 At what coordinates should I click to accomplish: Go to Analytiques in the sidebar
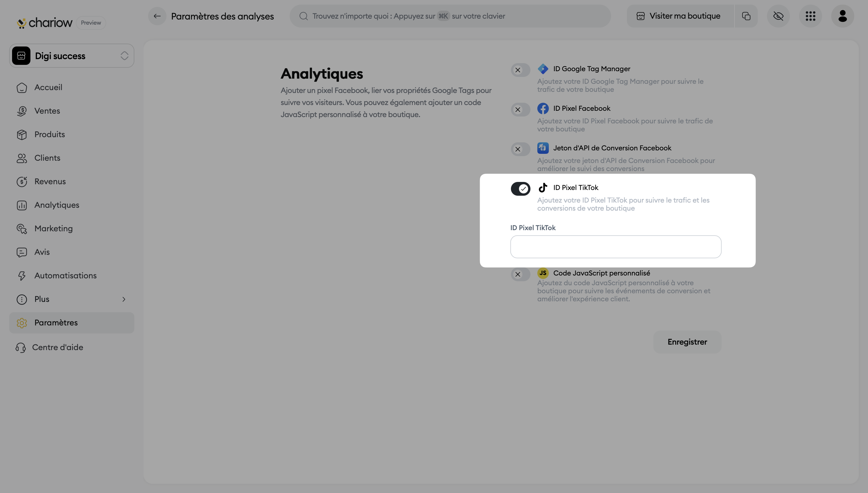(x=57, y=205)
